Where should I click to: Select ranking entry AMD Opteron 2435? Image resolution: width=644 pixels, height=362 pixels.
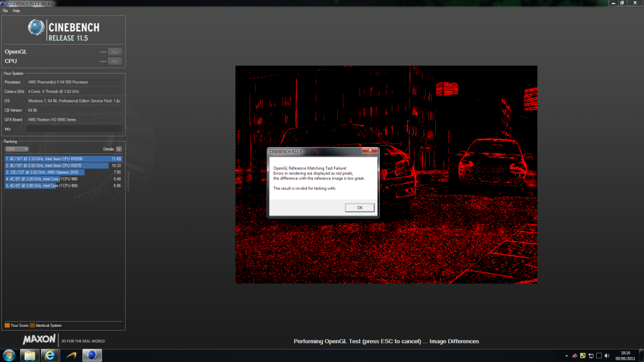(64, 172)
